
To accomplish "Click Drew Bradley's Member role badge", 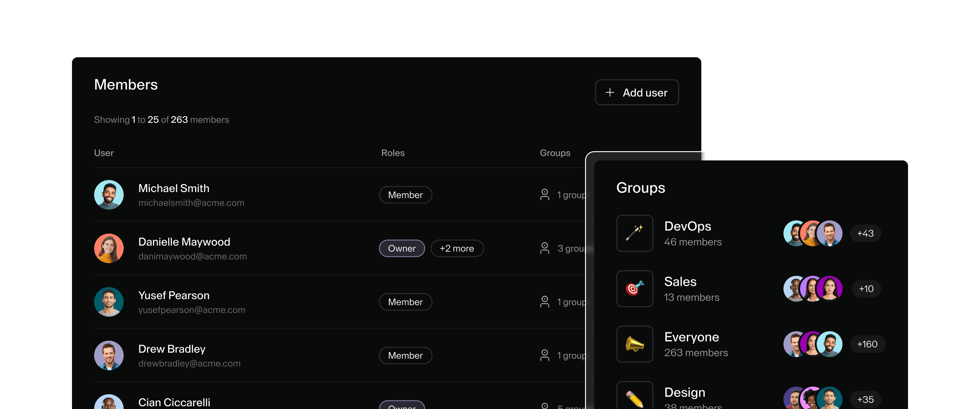I will (405, 355).
